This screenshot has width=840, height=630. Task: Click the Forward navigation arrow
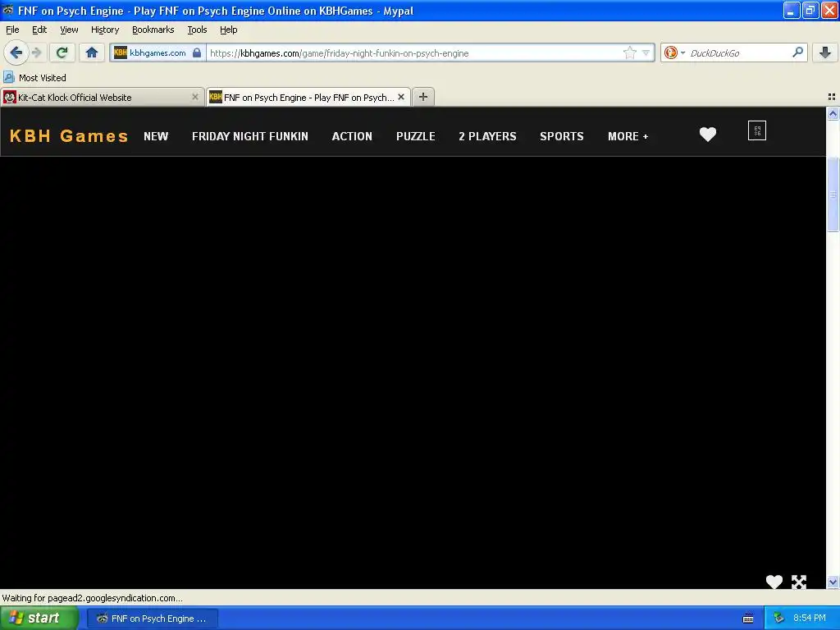(37, 52)
